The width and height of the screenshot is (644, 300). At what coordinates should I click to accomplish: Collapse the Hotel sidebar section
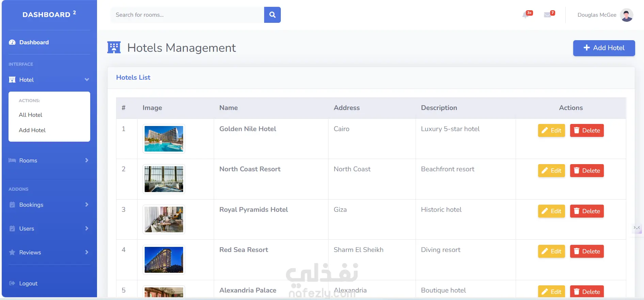[87, 80]
